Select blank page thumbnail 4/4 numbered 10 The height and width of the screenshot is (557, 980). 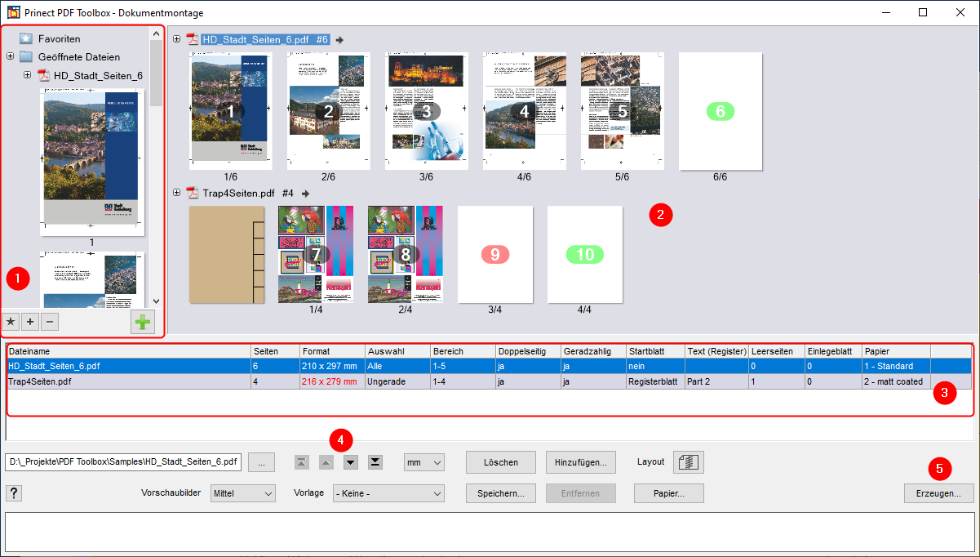click(585, 254)
